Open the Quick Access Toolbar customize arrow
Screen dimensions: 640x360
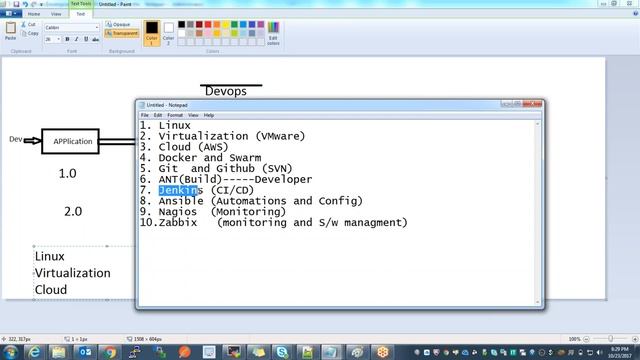pyautogui.click(x=41, y=4)
